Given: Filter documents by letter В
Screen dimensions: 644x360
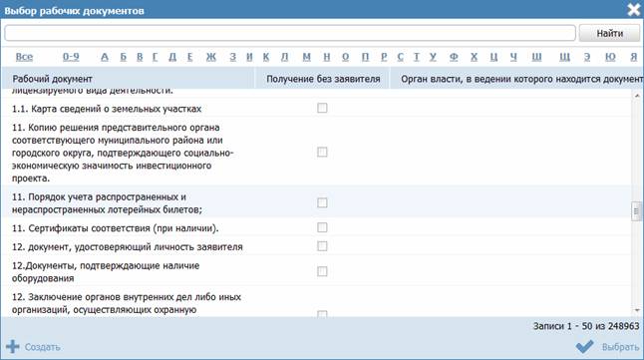Looking at the screenshot, I should (140, 57).
